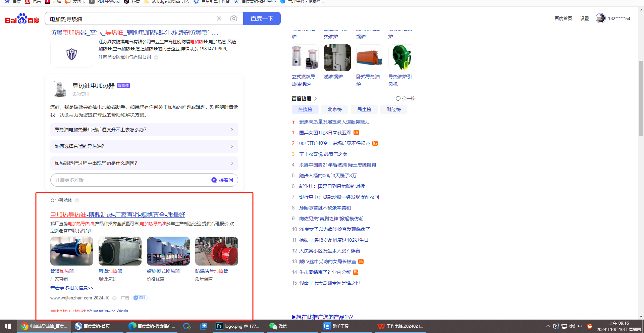
Task: Click the 管道加热器 product thumbnail
Action: 72,251
